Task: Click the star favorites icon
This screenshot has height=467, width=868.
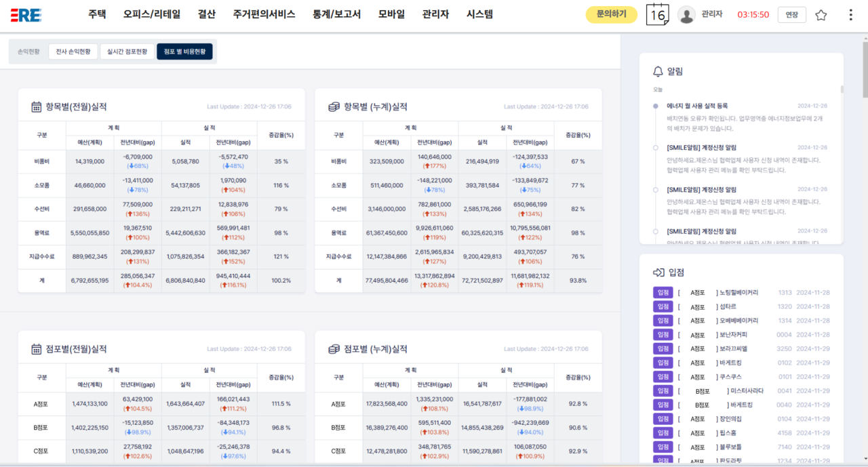Action: (821, 14)
